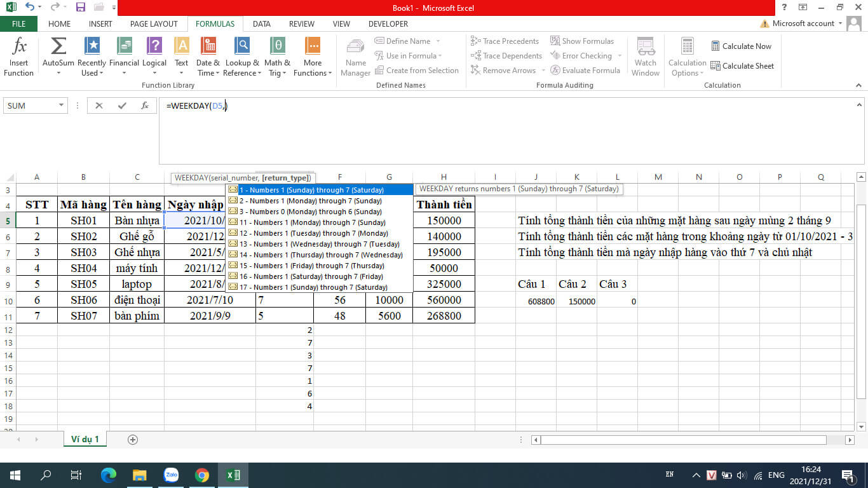Screen dimensions: 868x488
Task: Add a new sheet with the plus button
Action: pos(133,439)
